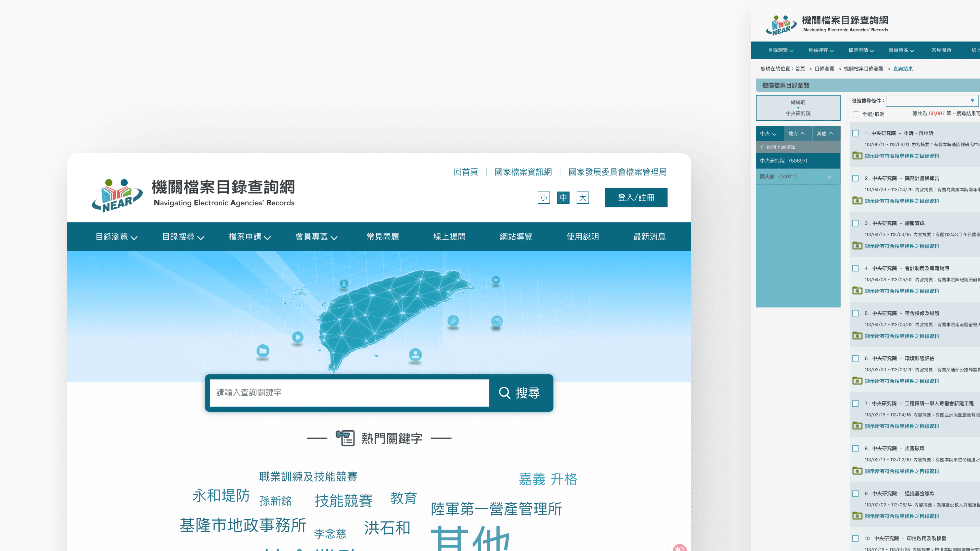Click the floating play button icon on map
This screenshot has width=980, height=551.
pos(298,337)
